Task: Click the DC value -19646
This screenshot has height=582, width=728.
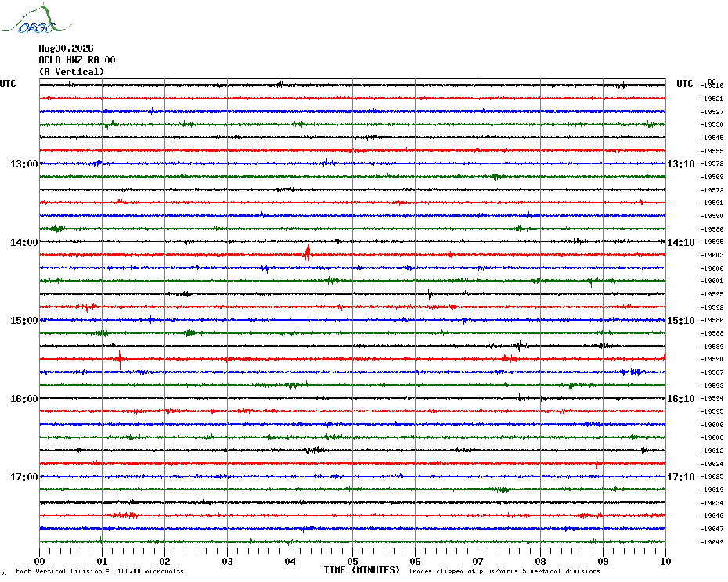Action: click(x=712, y=516)
